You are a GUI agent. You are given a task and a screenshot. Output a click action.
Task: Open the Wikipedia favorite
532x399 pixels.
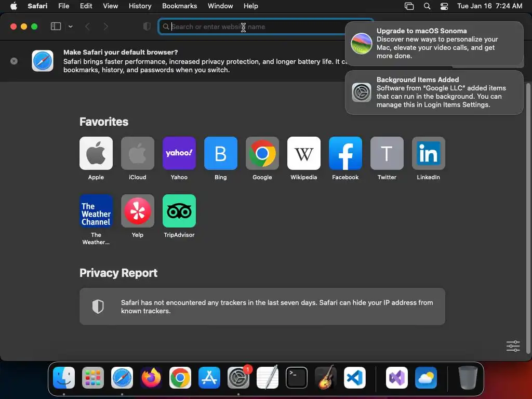click(303, 153)
